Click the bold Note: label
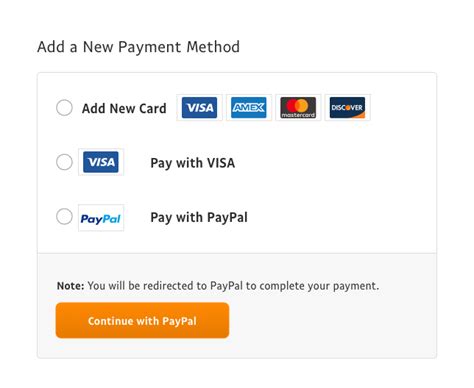Screen dimensions: 474x388 [x=70, y=286]
